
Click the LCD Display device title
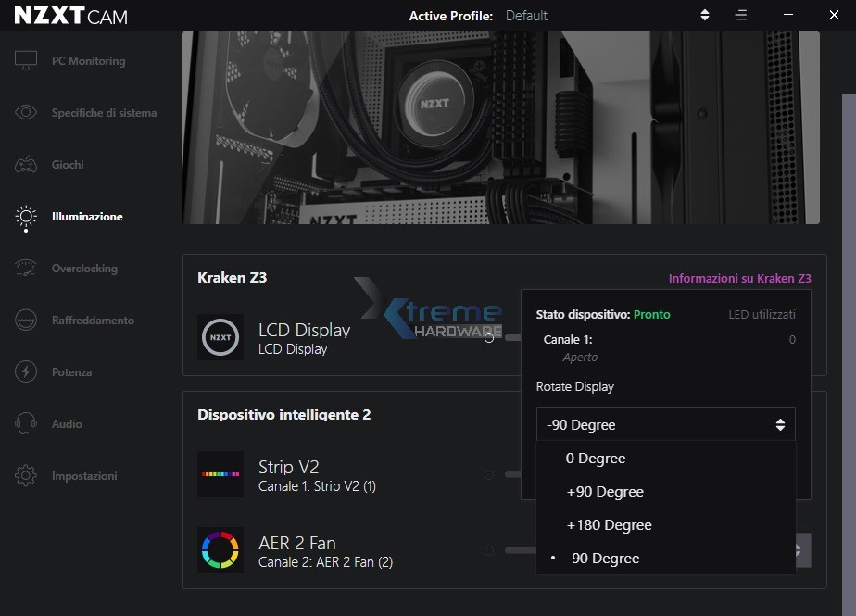point(304,330)
